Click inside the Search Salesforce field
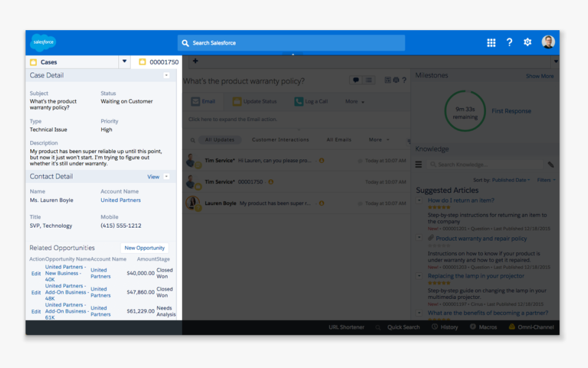Image resolution: width=588 pixels, height=368 pixels. coord(291,43)
